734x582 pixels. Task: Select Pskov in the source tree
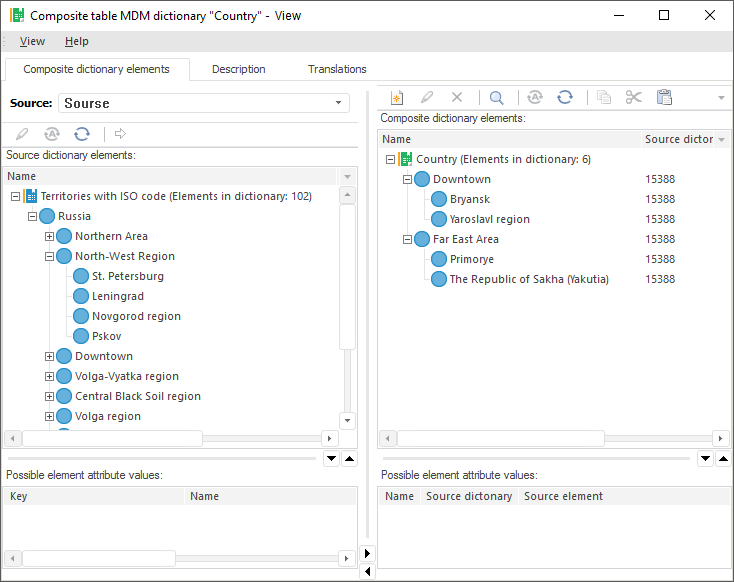[105, 336]
